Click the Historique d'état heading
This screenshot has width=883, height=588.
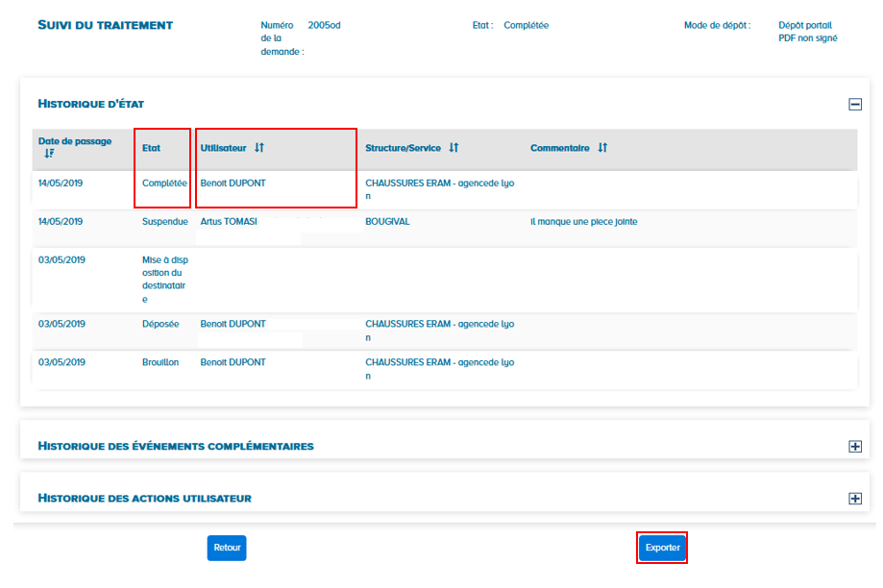coord(90,104)
